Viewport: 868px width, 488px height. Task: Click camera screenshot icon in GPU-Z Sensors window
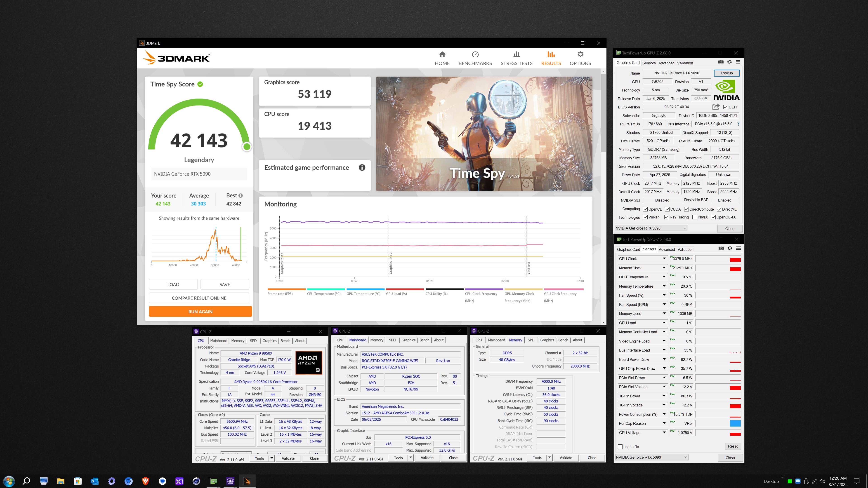[x=721, y=248]
